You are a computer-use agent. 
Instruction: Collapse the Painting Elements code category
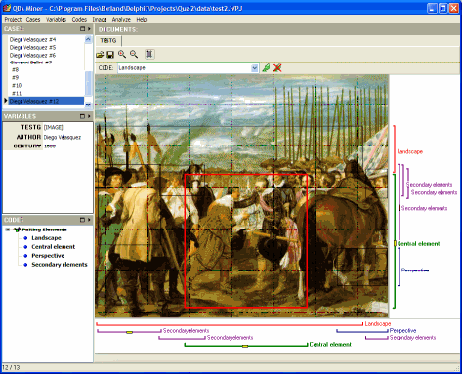8,229
